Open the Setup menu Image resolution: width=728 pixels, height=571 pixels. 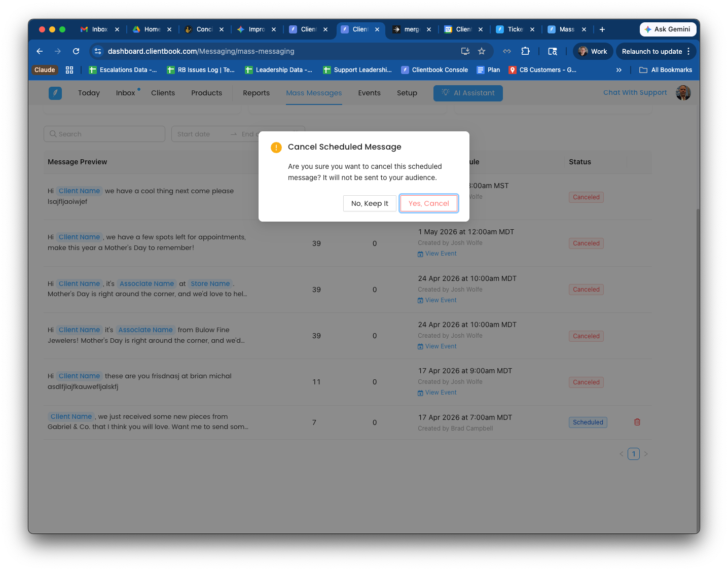click(407, 93)
